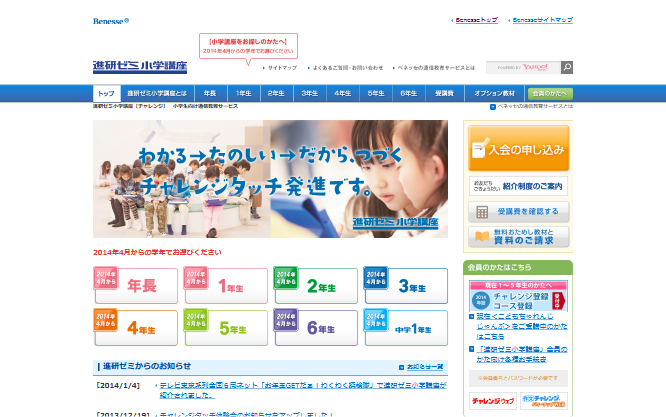This screenshot has width=666, height=417.
Task: Open お知らせ一覧 link
Action: (x=424, y=367)
